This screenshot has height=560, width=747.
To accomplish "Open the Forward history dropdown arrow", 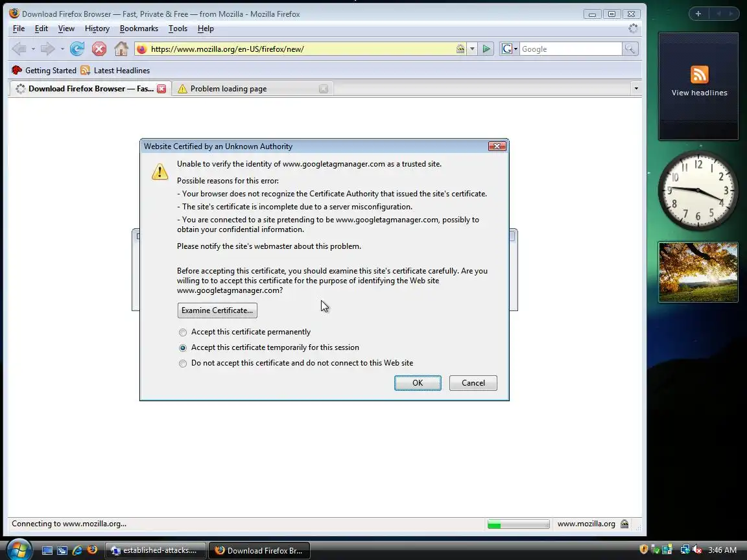I will tap(62, 49).
